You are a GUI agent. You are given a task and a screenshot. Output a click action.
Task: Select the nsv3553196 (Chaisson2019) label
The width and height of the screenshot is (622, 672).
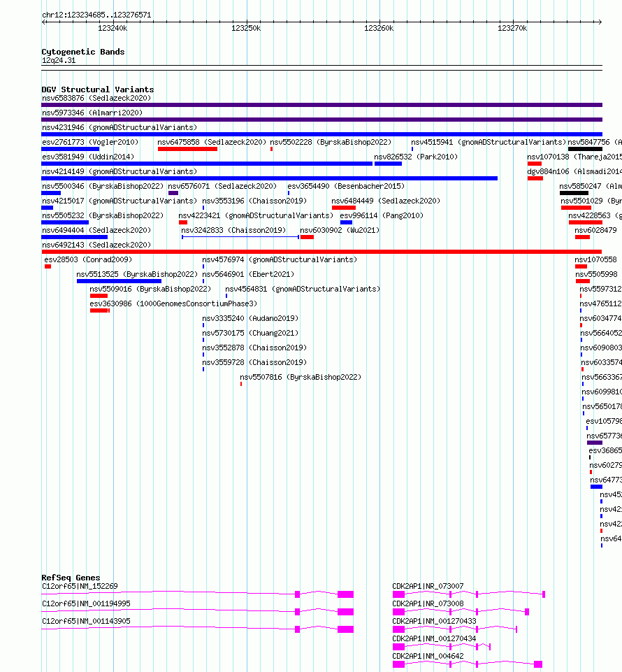click(254, 201)
